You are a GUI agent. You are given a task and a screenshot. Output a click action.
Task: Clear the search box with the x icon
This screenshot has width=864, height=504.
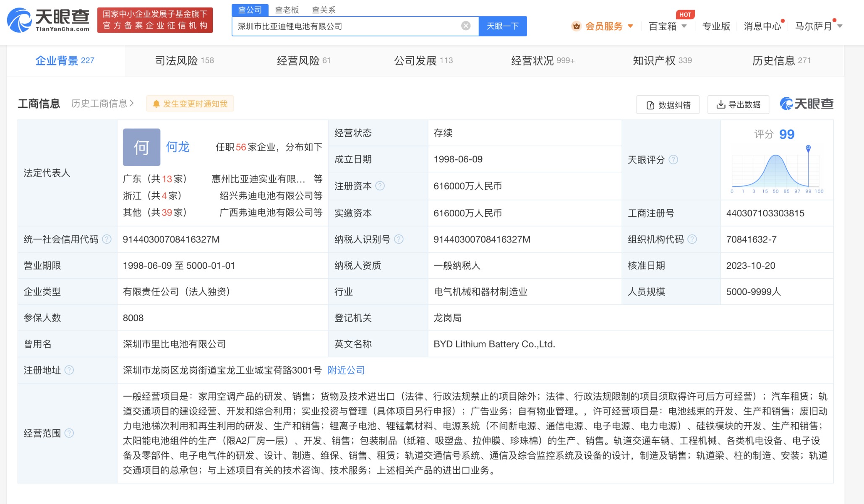tap(465, 26)
